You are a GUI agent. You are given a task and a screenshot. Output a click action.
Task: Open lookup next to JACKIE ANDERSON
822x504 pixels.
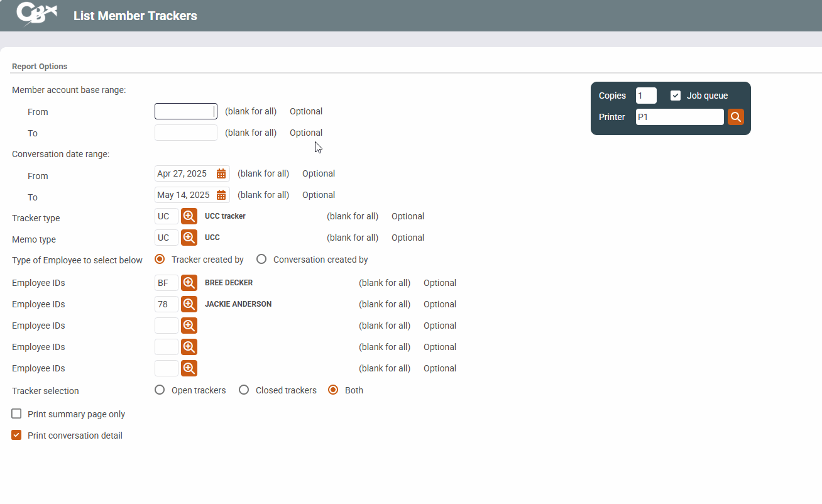pyautogui.click(x=189, y=304)
